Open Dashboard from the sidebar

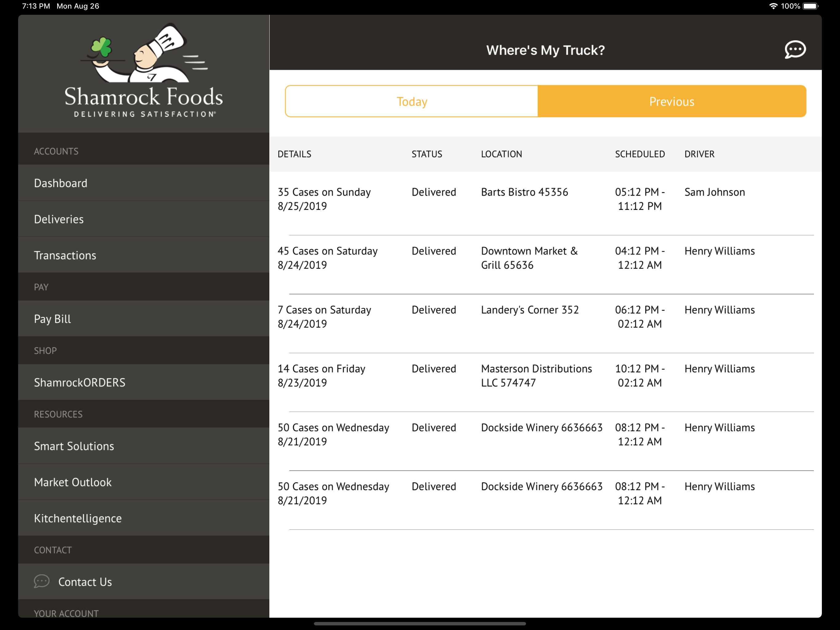(144, 183)
